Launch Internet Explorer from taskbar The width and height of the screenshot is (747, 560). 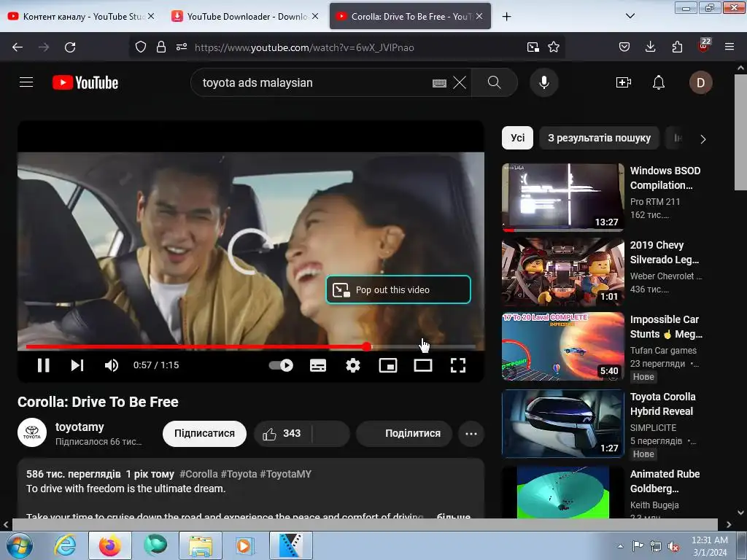(65, 545)
